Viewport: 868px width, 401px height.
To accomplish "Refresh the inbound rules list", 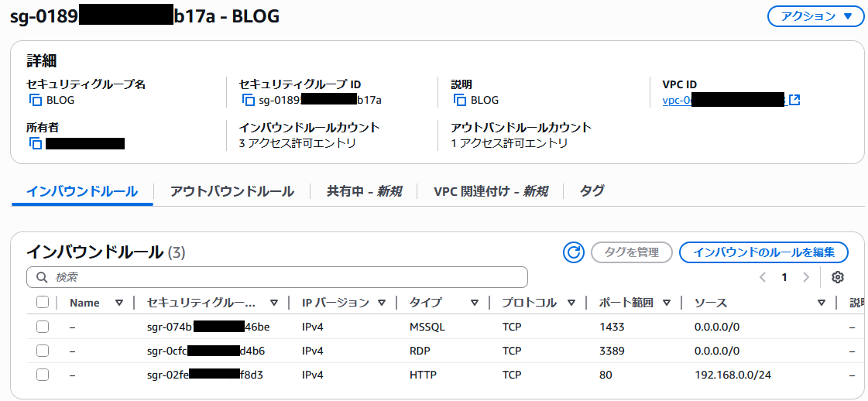I will point(574,252).
